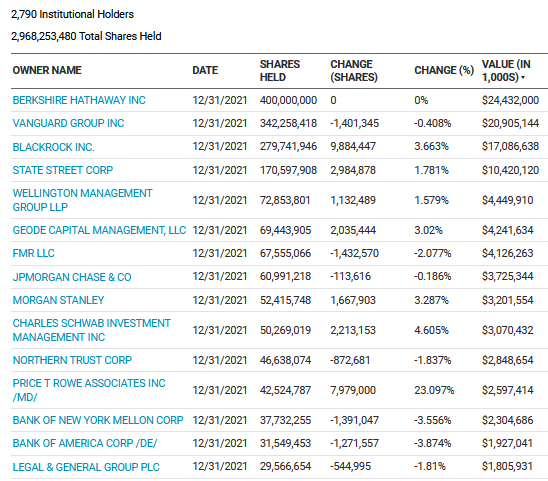Image resolution: width=548 pixels, height=481 pixels.
Task: Select the $3,725,344 value cell
Action: 507,277
